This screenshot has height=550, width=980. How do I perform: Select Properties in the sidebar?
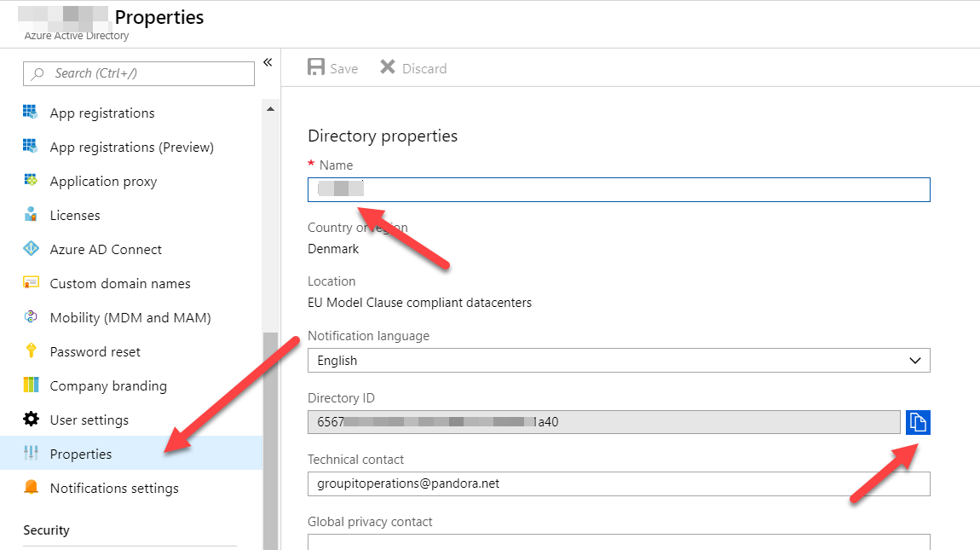click(81, 454)
